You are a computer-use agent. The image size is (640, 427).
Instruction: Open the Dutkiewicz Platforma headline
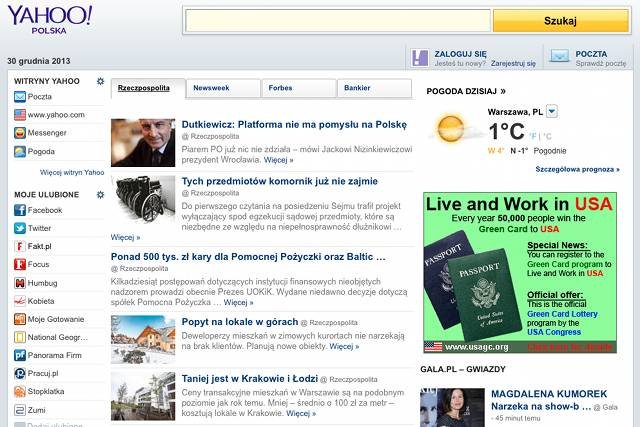click(294, 125)
